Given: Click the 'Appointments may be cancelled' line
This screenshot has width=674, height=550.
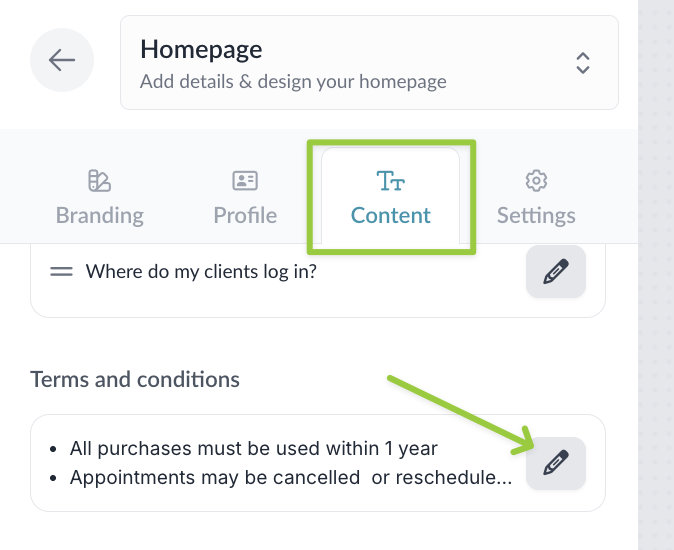Looking at the screenshot, I should pyautogui.click(x=290, y=477).
